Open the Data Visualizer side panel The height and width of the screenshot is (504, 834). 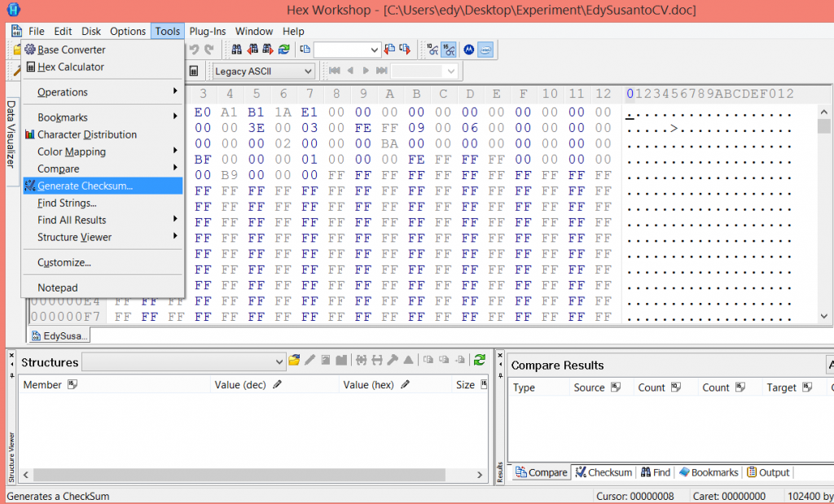11,134
